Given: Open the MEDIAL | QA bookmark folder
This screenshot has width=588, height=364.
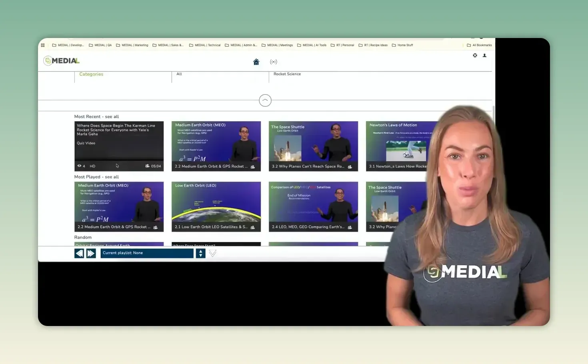Looking at the screenshot, I should (100, 45).
